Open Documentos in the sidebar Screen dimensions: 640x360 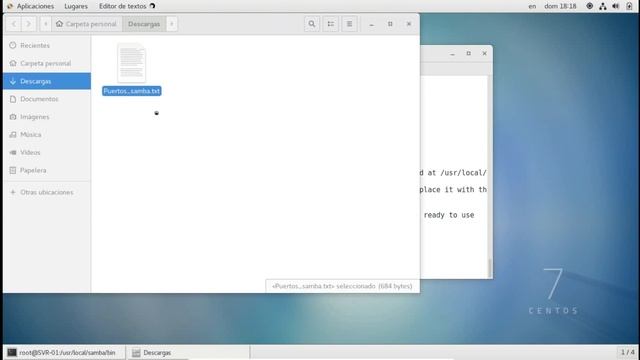(47, 99)
